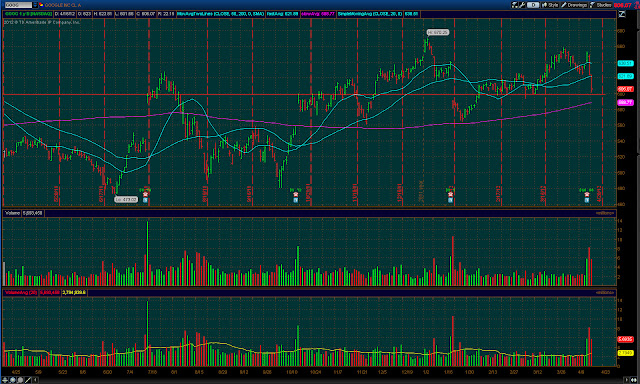The height and width of the screenshot is (384, 640).
Task: Open the symbol selector dropdown arrow
Action: [35, 5]
